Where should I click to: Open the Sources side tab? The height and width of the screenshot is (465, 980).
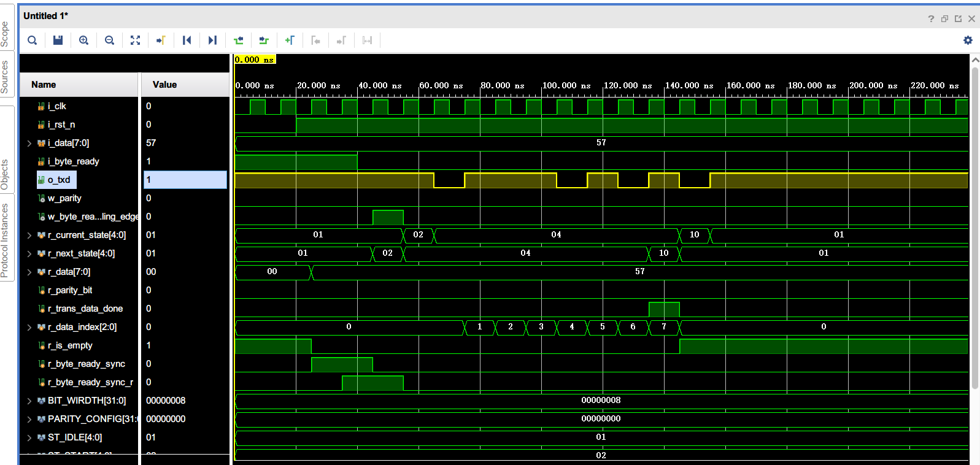click(x=5, y=77)
